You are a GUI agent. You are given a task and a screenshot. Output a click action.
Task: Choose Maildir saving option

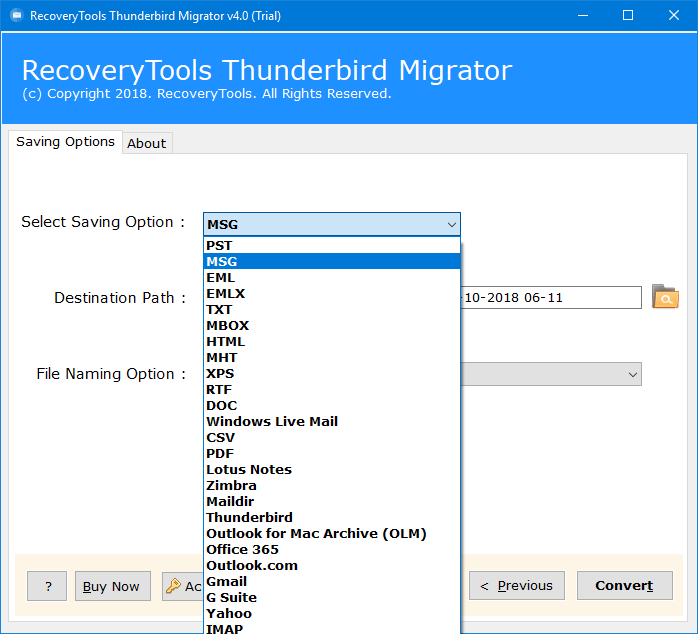[x=332, y=502]
